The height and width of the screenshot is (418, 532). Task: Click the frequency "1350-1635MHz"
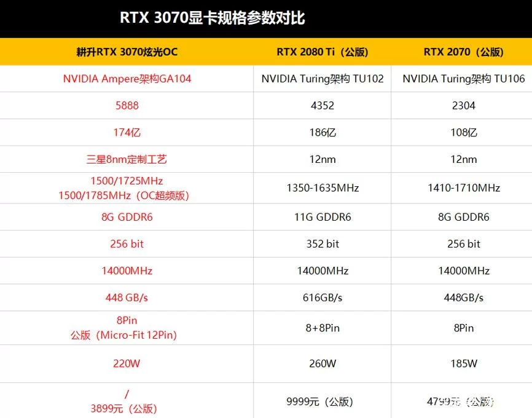[323, 187]
